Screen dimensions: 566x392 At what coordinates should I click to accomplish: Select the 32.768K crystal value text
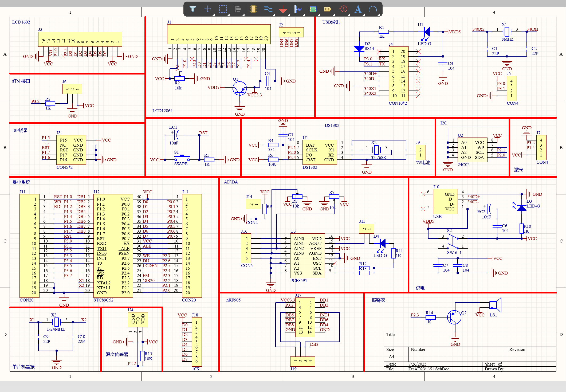379,157
